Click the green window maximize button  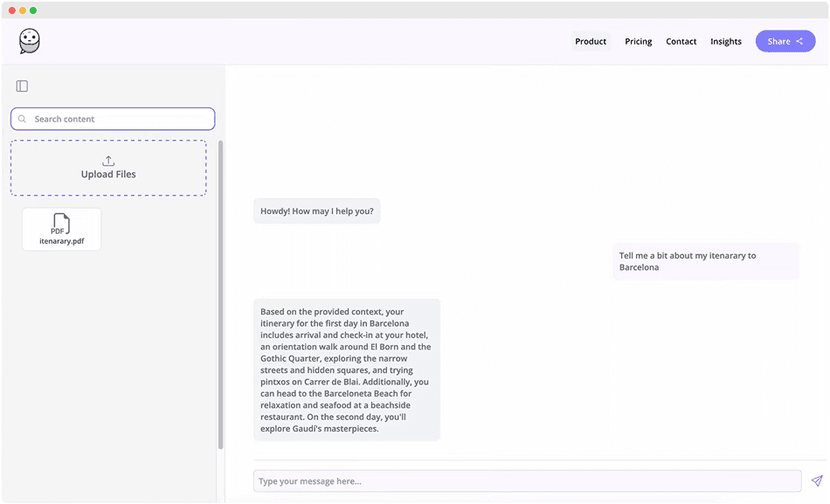(x=33, y=10)
